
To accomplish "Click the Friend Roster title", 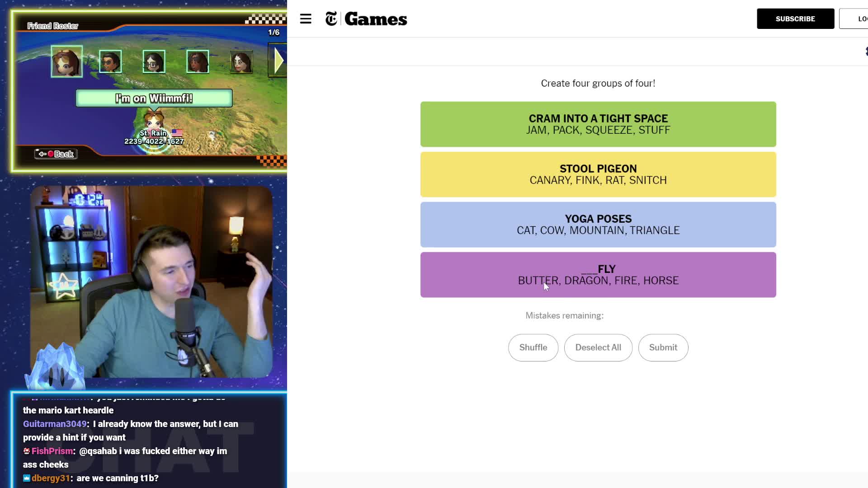I will tap(53, 26).
